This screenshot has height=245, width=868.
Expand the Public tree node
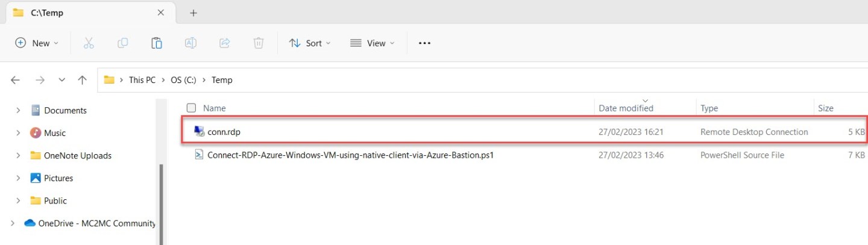(x=18, y=201)
